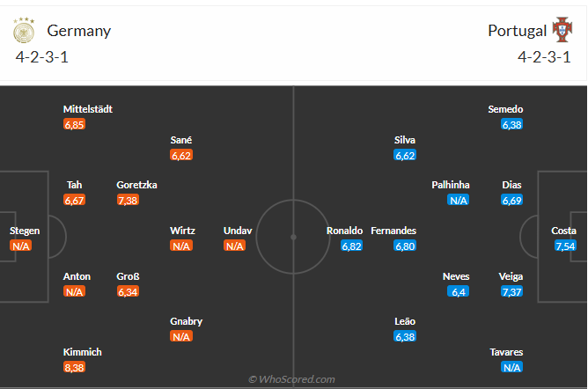Click the pitch center spot
The width and height of the screenshot is (588, 389).
[294, 236]
